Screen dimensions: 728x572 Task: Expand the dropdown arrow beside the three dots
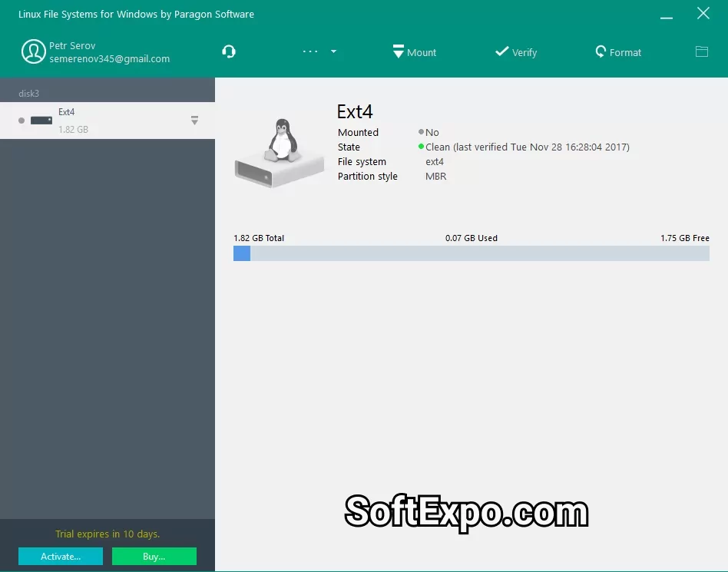click(x=333, y=51)
